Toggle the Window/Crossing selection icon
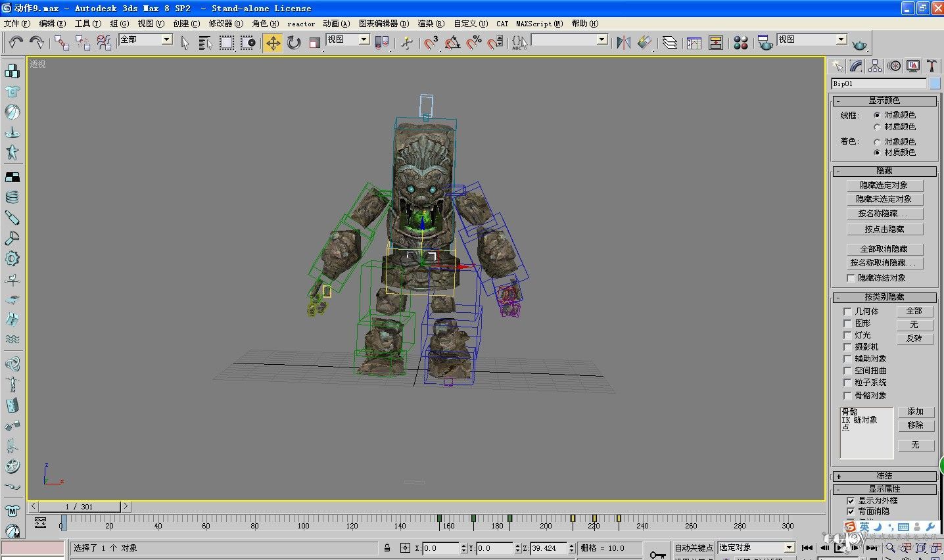Viewport: 944px width, 560px height. (248, 43)
